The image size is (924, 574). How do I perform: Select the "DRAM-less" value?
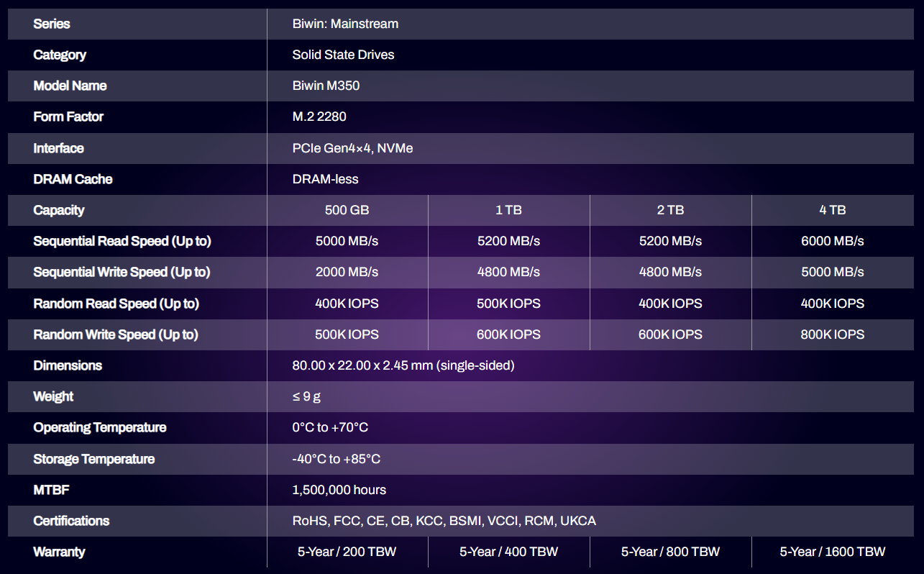pos(325,179)
